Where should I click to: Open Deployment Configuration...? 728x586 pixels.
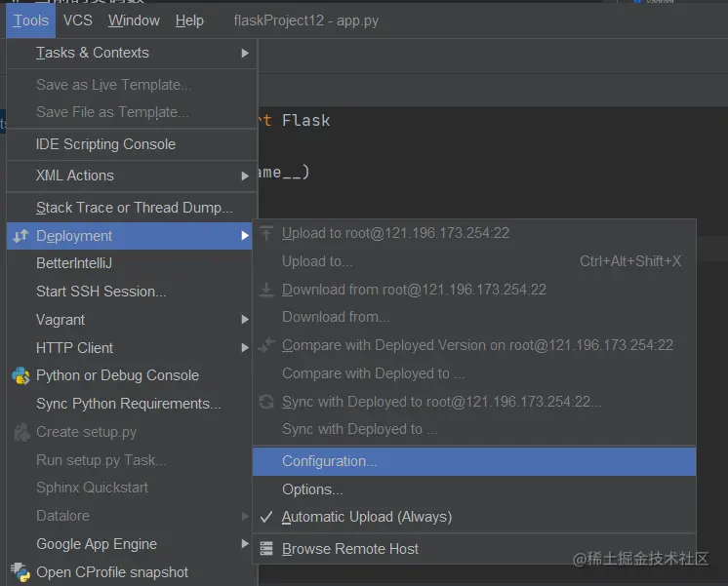(x=474, y=461)
